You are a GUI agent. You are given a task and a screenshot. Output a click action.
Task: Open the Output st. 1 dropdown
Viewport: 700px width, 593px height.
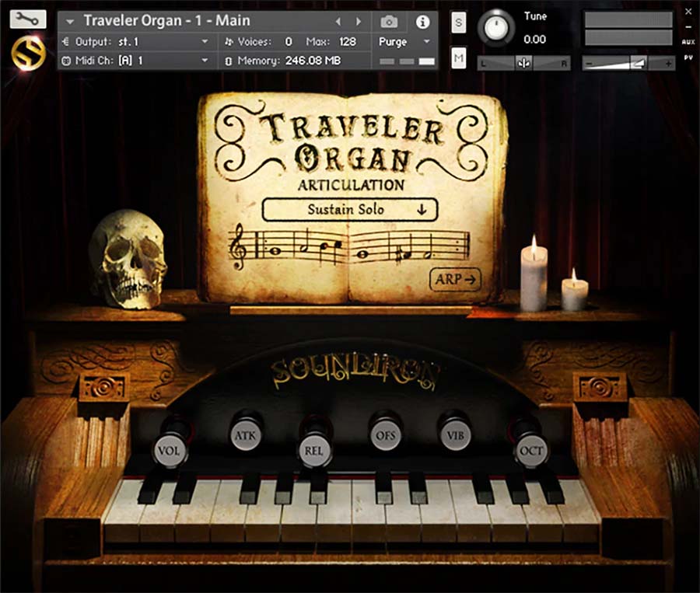click(x=135, y=42)
